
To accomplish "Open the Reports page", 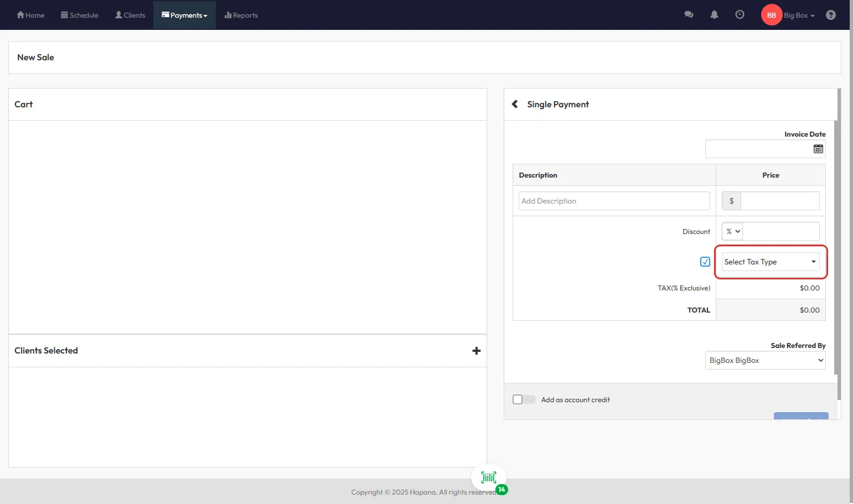I will click(241, 15).
